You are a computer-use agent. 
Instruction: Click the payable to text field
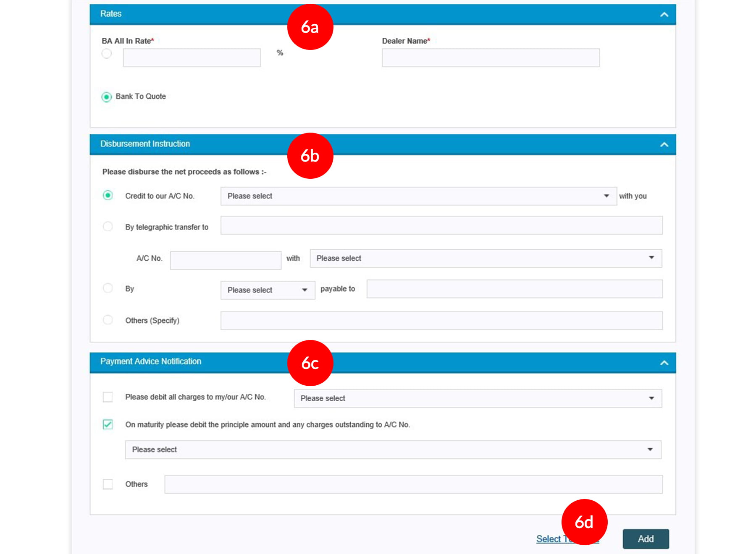pos(514,289)
